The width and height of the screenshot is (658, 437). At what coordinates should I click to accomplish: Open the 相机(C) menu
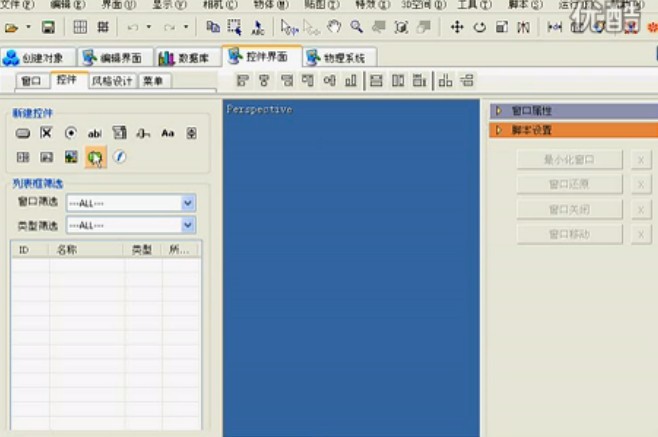click(x=219, y=5)
